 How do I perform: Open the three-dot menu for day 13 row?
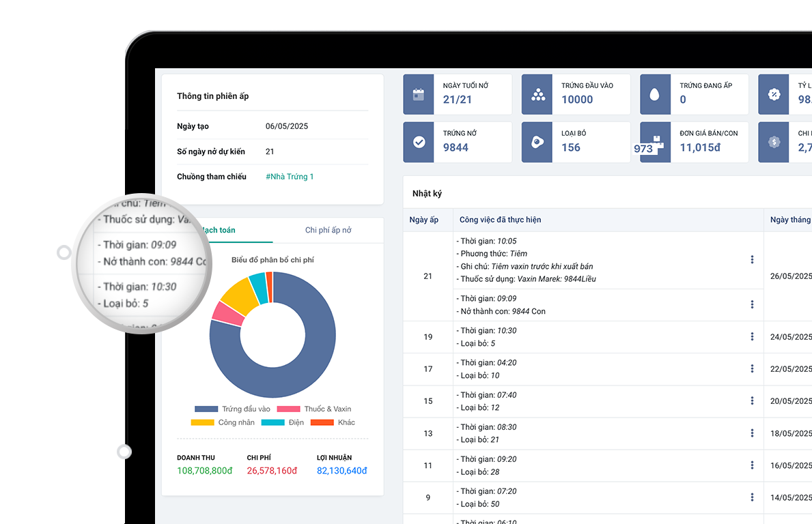752,433
